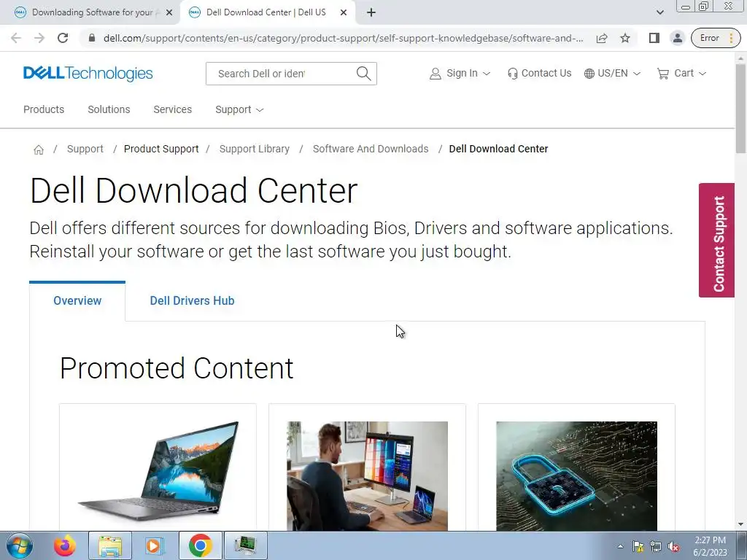Select the Overview tab
The image size is (747, 560).
[x=77, y=301]
